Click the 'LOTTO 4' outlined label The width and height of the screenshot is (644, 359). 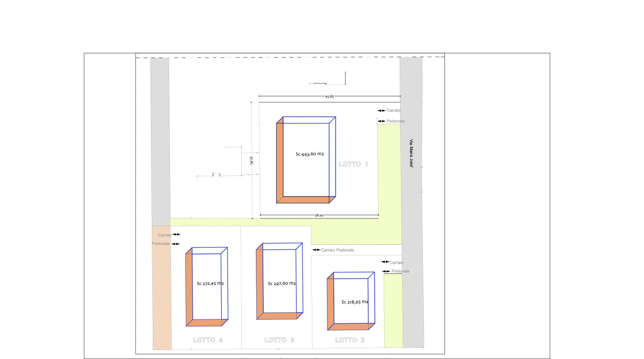click(x=208, y=340)
